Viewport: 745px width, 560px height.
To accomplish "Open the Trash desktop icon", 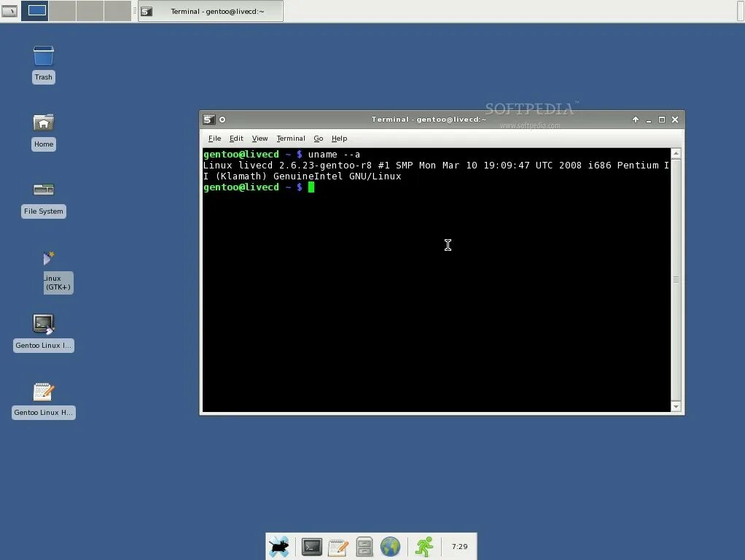I will coord(43,56).
